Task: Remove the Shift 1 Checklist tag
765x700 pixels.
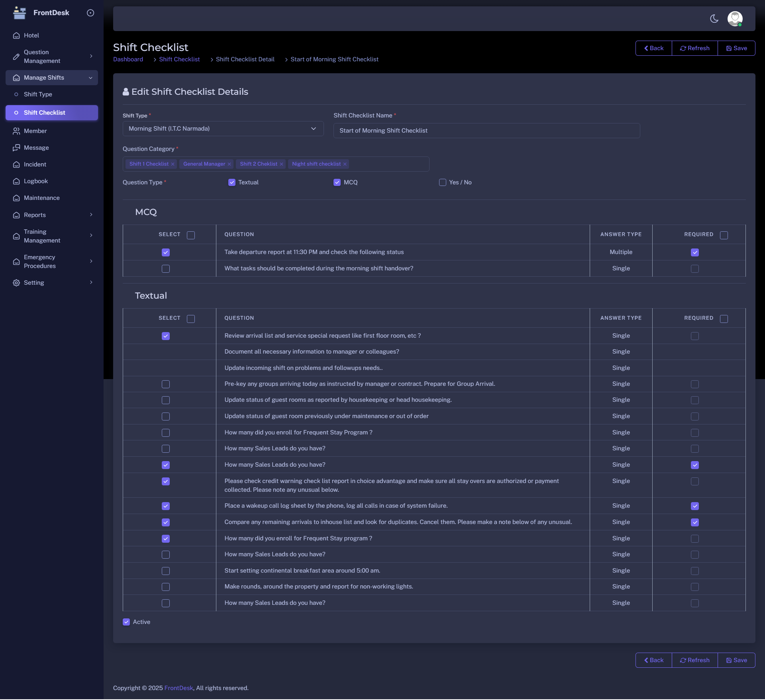Action: tap(173, 164)
